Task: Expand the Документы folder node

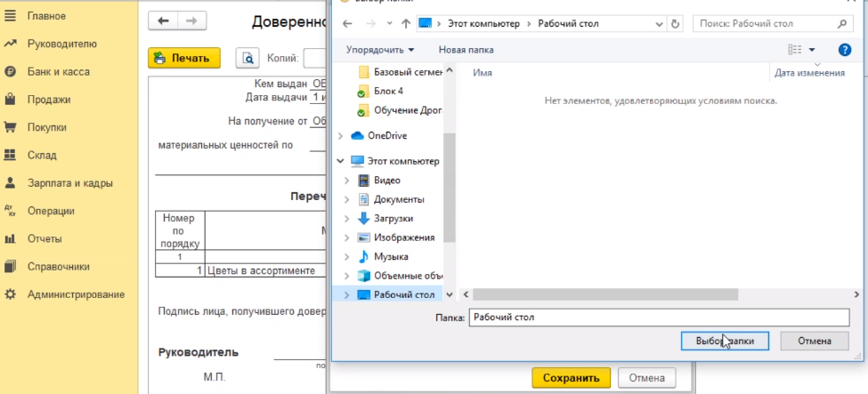Action: [347, 199]
